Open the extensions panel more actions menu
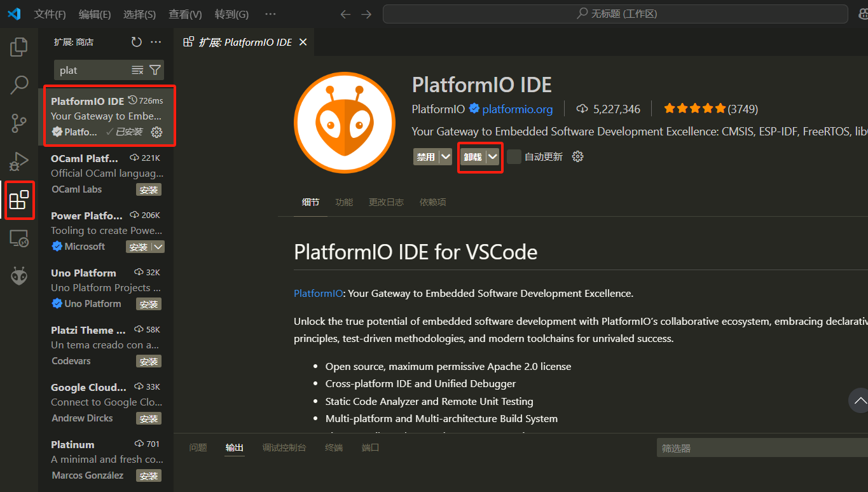 click(156, 42)
